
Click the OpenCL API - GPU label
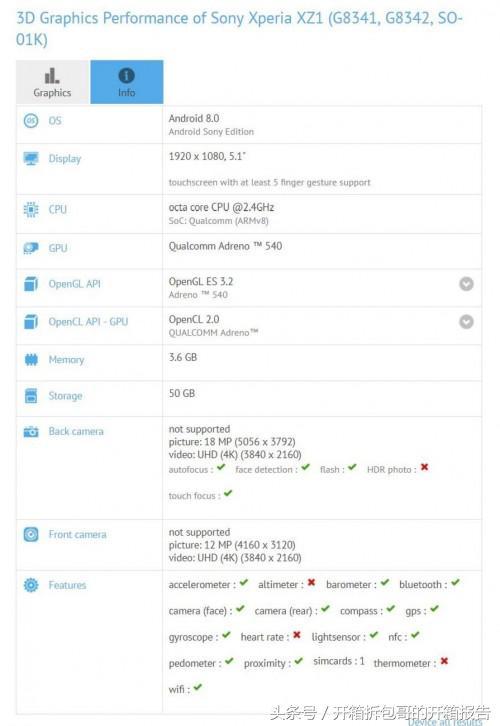tap(88, 322)
